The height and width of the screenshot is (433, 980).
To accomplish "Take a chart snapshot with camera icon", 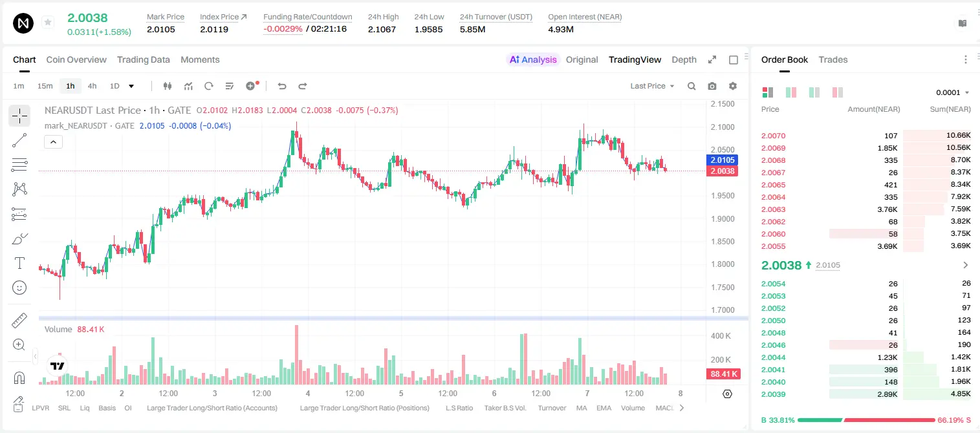I will coord(712,86).
